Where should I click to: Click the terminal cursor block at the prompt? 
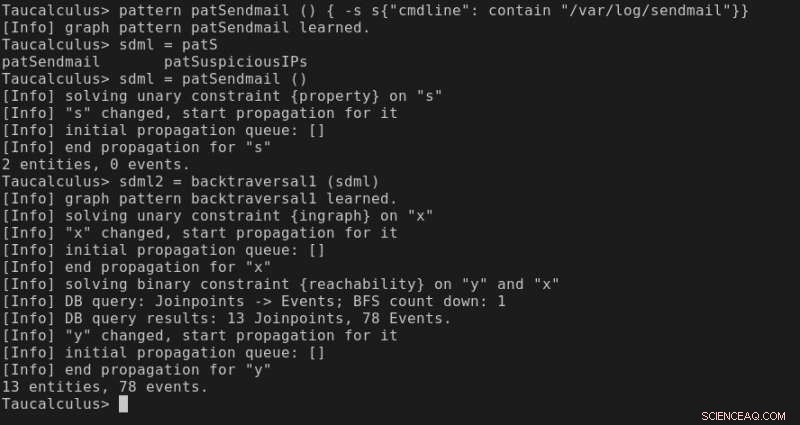tap(123, 404)
